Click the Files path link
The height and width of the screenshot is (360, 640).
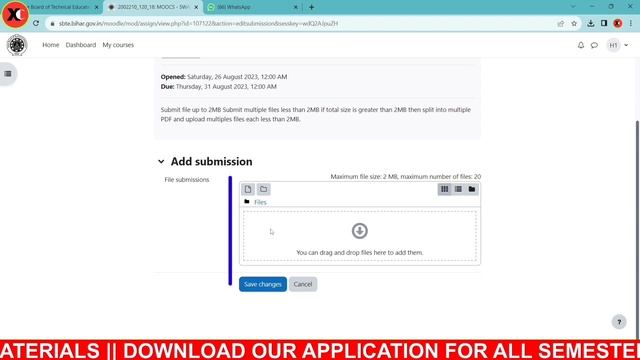[x=260, y=202]
